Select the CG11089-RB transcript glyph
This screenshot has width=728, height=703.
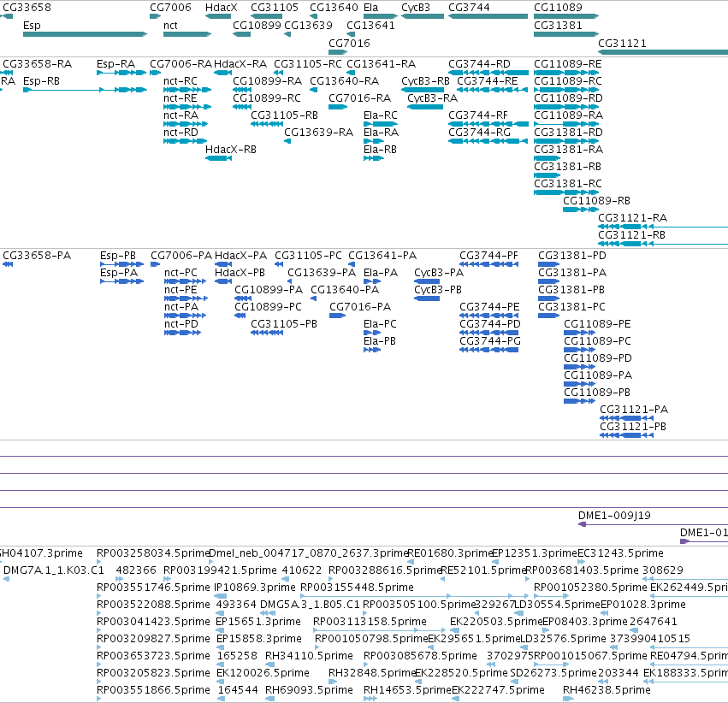pyautogui.click(x=581, y=210)
